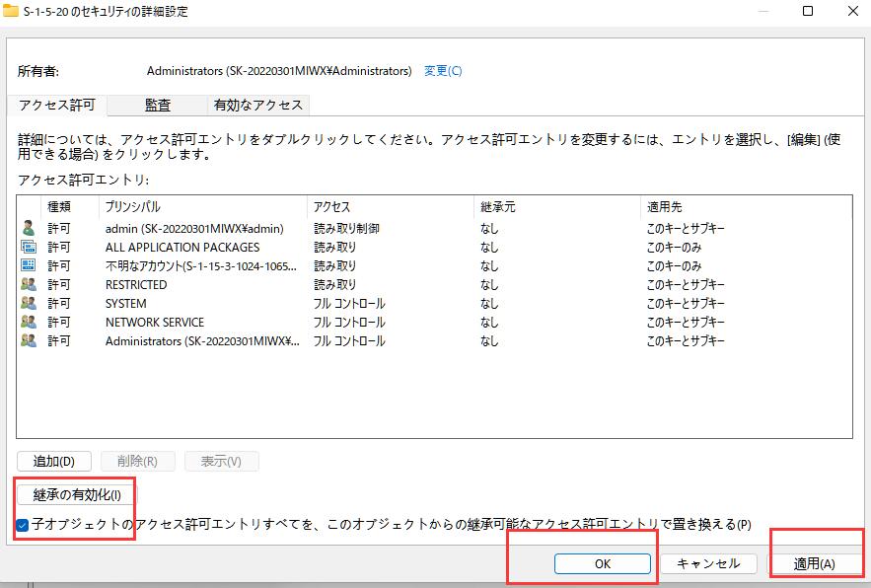
Task: Open the 有効なアクセス tab
Action: click(258, 105)
